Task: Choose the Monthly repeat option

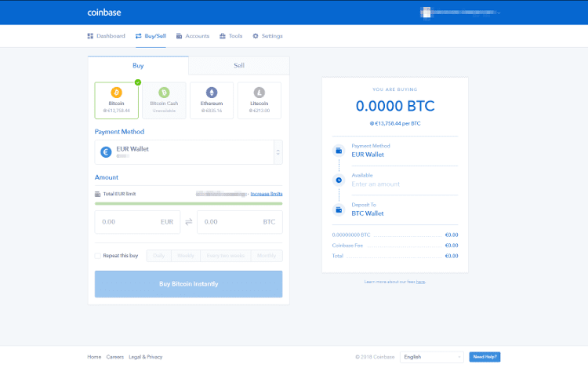Action: [267, 256]
